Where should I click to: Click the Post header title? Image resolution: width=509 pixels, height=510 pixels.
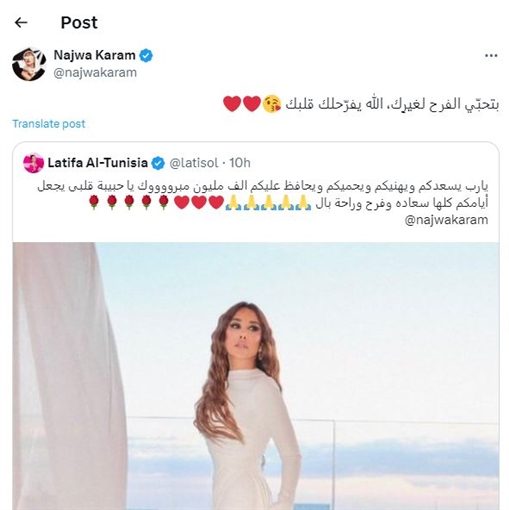[79, 23]
